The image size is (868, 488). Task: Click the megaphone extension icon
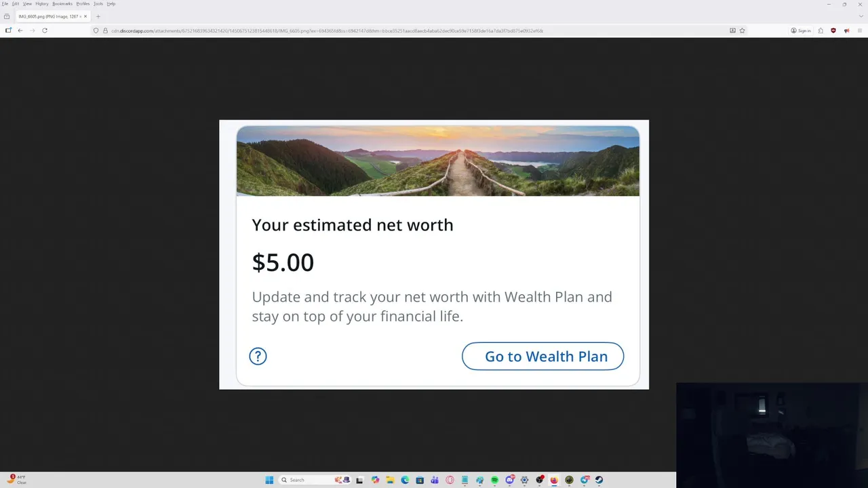(x=847, y=30)
